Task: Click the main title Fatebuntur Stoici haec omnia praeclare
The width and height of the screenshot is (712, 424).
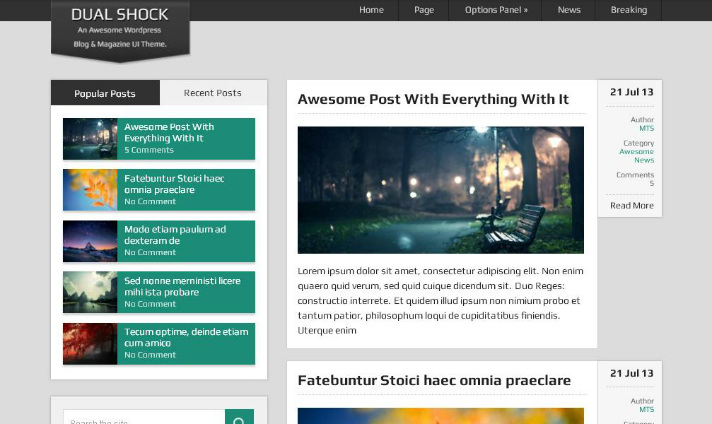Action: [434, 380]
